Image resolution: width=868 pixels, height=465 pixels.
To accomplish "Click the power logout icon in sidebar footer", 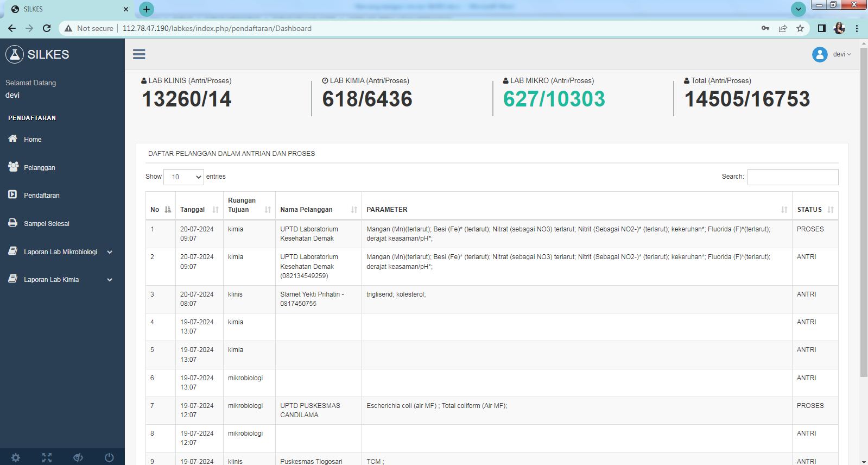I will (109, 457).
